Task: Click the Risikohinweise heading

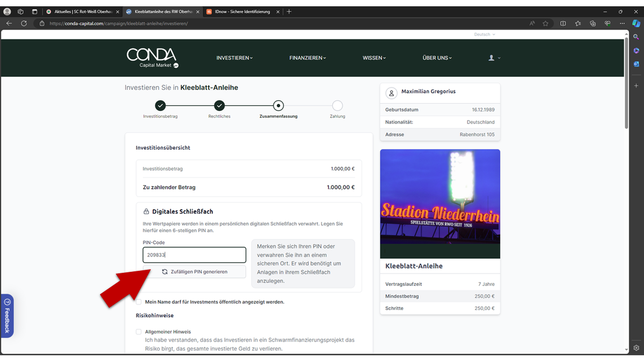Action: point(155,315)
